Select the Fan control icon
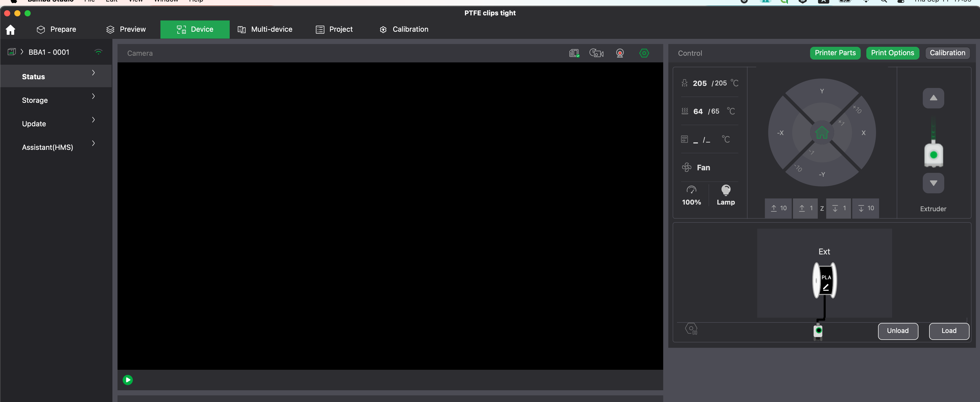 [686, 167]
